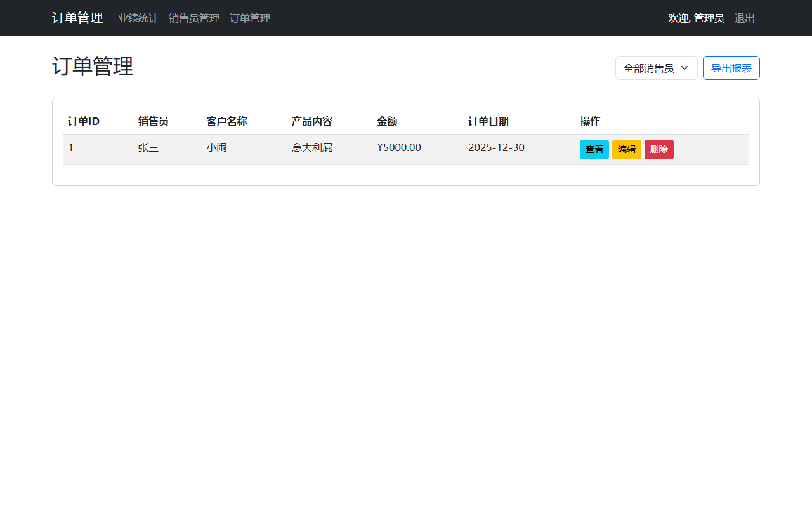This screenshot has width=812, height=508.
Task: Open 业绩统计 in the navigation bar
Action: point(138,18)
